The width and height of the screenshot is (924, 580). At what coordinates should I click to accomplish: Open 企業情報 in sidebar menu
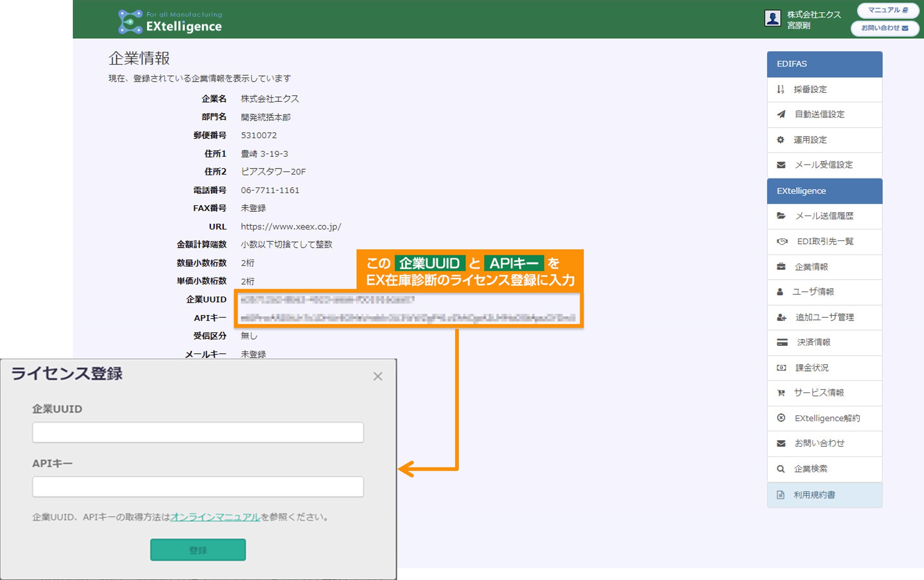pos(824,267)
